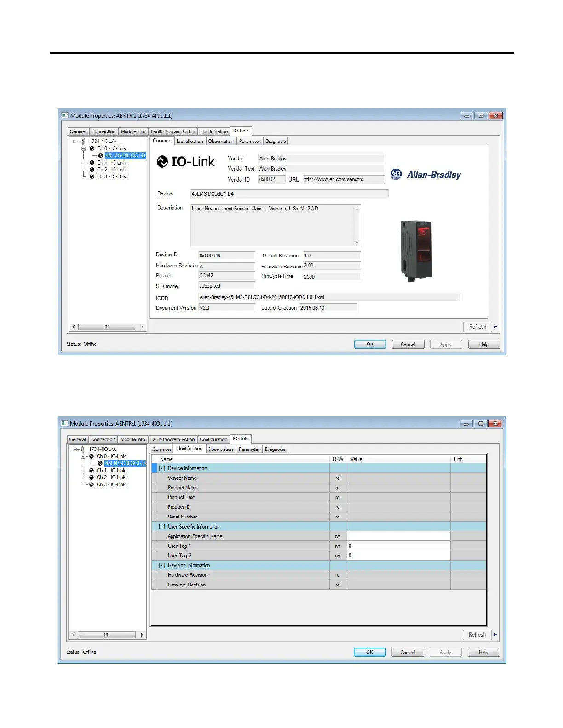563x728 pixels.
Task: Click the laser sensor product photo
Action: point(416,250)
